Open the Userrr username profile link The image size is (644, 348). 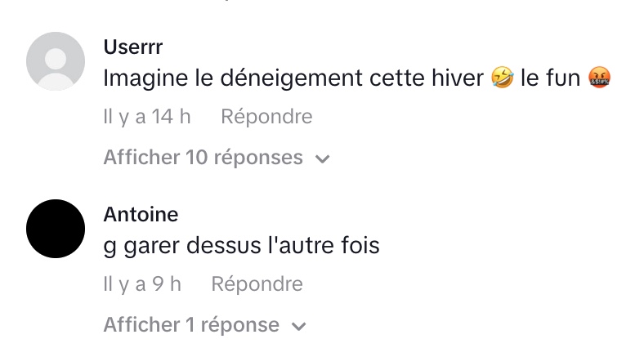pos(133,47)
